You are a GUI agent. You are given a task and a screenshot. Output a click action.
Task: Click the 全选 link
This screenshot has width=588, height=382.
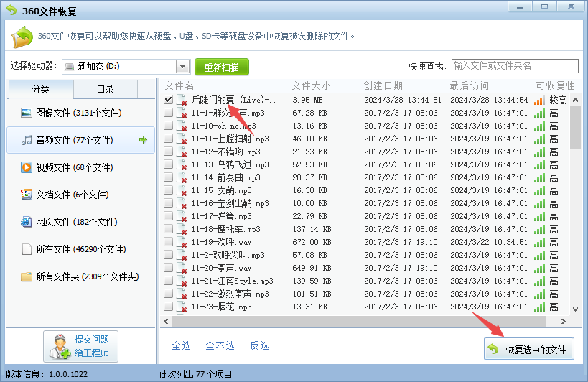pos(181,345)
